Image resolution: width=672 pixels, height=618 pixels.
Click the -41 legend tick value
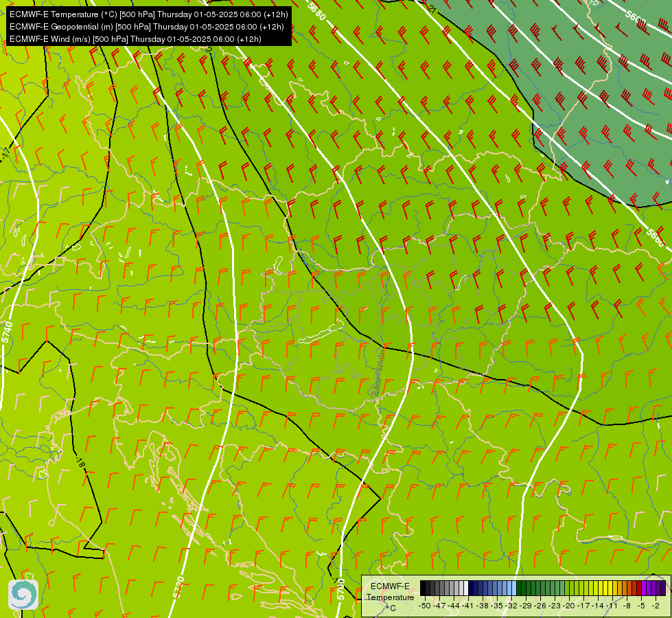coord(469,606)
